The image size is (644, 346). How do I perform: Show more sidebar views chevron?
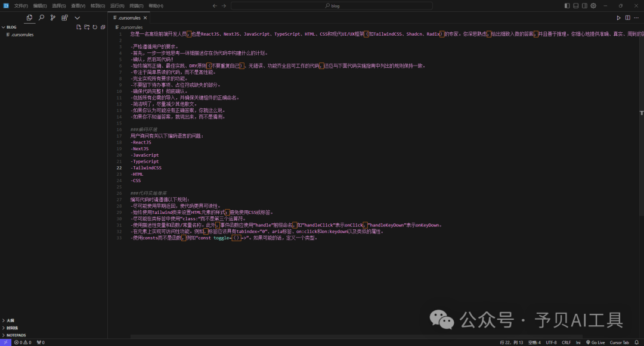coord(77,18)
